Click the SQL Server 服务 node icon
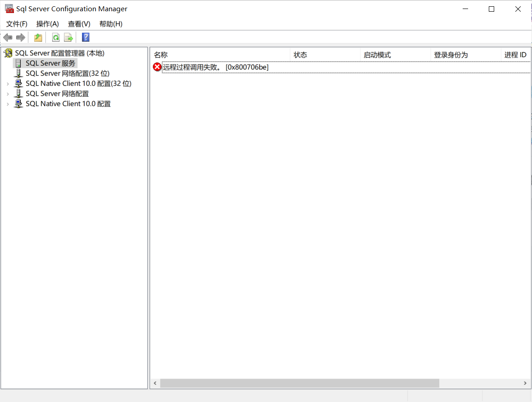 pos(18,63)
